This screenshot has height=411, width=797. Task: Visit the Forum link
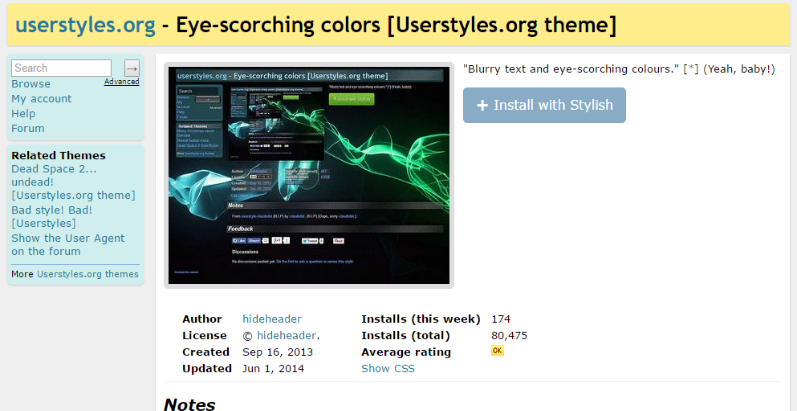coord(28,128)
